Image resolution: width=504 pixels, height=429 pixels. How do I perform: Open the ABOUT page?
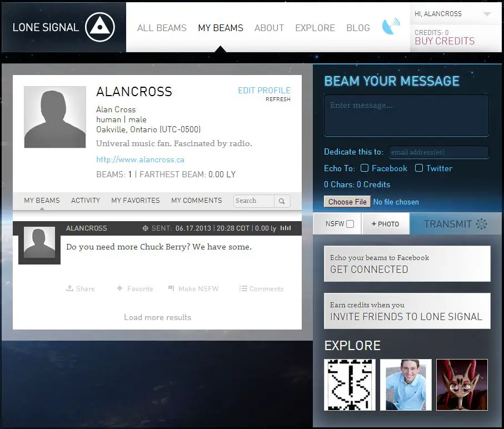pyautogui.click(x=269, y=28)
